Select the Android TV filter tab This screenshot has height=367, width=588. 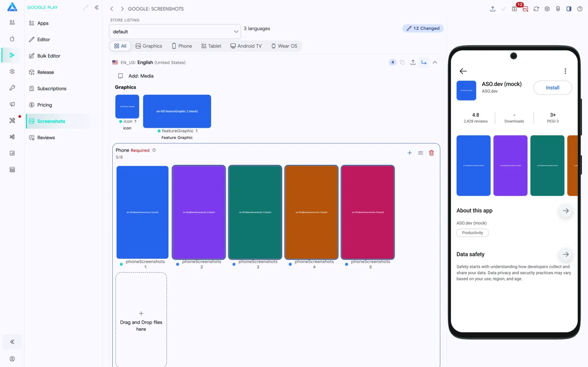tap(246, 46)
